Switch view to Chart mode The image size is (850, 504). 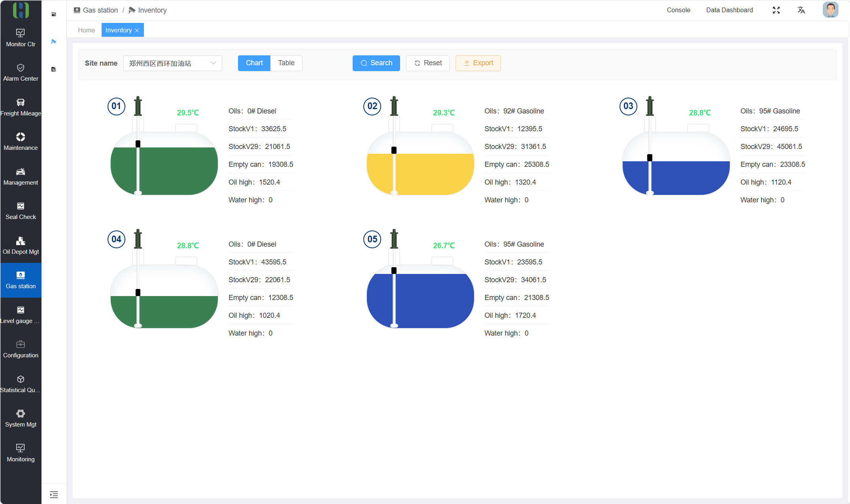tap(254, 63)
